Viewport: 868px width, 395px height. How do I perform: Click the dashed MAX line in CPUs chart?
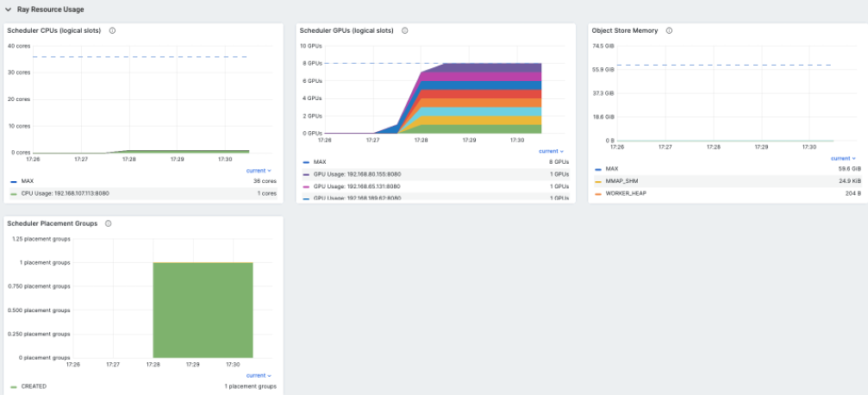(x=140, y=57)
